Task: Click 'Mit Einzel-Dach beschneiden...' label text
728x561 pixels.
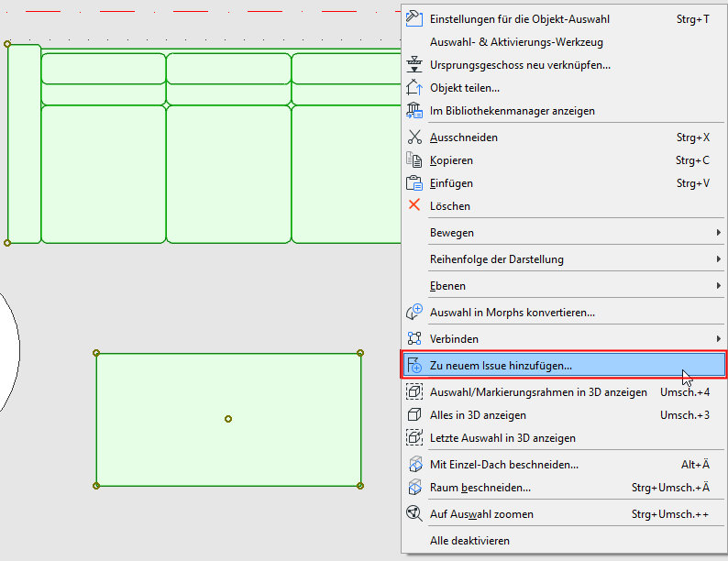Action: tap(504, 465)
